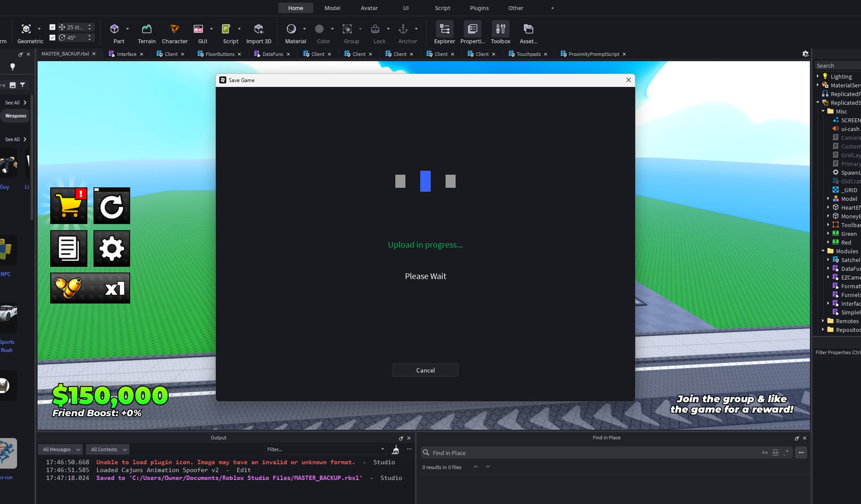Click the Anchor tool icon
The image size is (861, 504).
(x=403, y=29)
